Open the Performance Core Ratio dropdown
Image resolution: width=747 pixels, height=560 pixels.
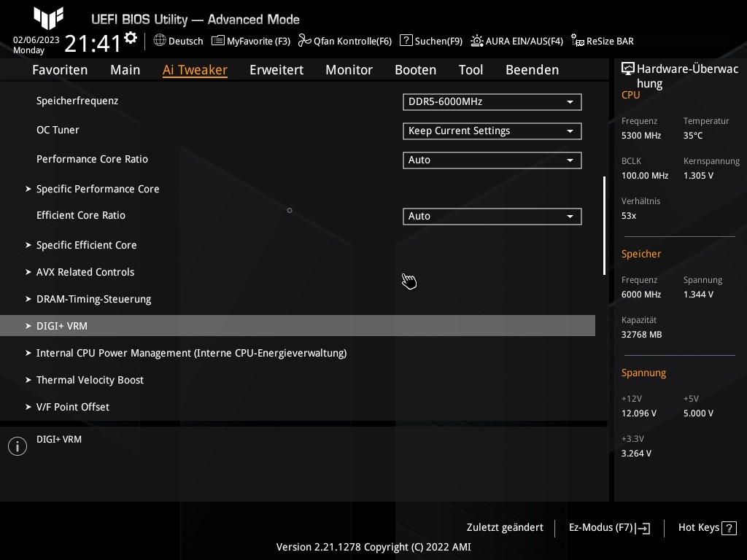coord(492,160)
